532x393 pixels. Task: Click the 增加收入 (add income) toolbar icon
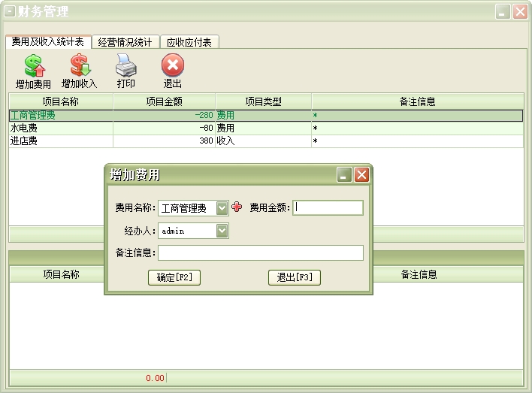pos(79,66)
